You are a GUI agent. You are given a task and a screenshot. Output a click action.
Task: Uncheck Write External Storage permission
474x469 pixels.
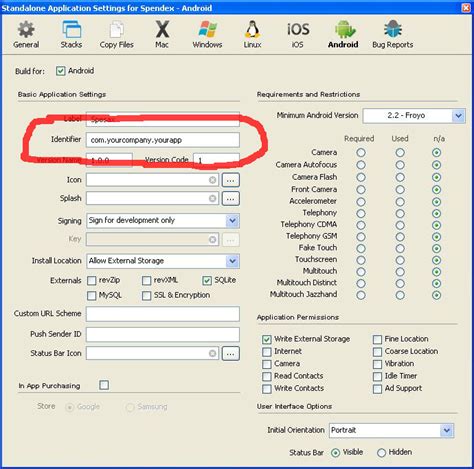pyautogui.click(x=267, y=339)
